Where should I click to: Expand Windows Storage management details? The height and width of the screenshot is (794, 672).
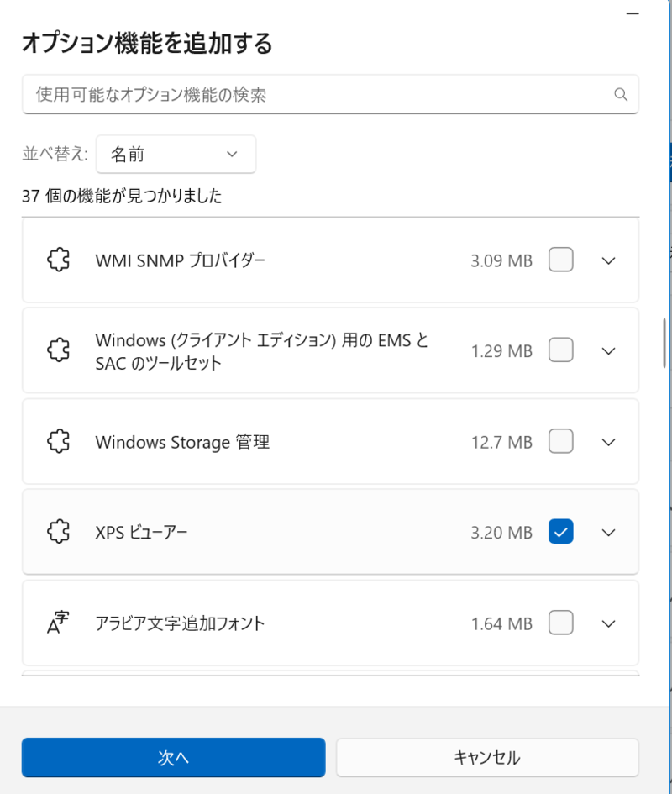[x=610, y=441]
